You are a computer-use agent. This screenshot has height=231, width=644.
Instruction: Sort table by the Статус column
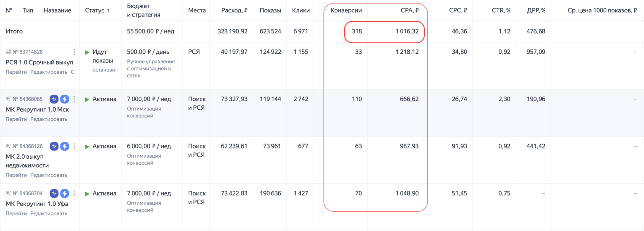(x=97, y=10)
